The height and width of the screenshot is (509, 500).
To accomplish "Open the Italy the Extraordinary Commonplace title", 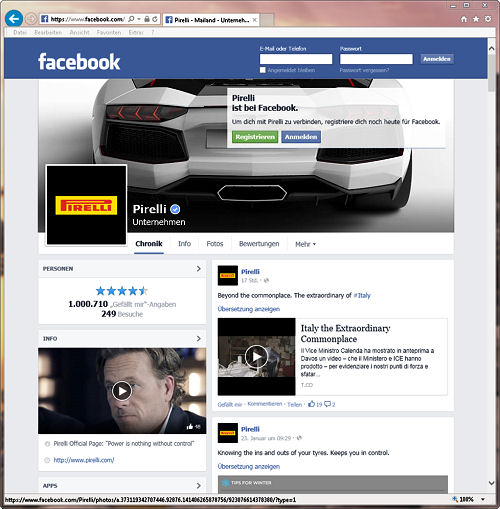I will [345, 333].
